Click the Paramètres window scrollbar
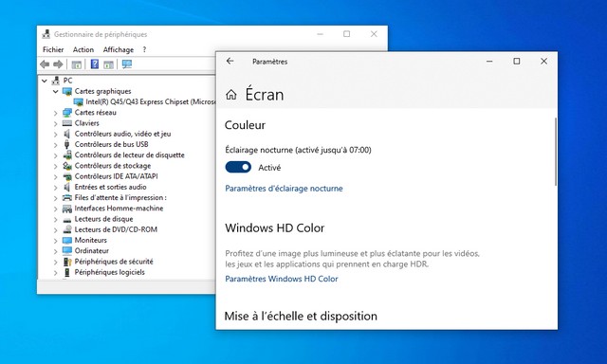Screen dimensions: 607x364 [556, 152]
